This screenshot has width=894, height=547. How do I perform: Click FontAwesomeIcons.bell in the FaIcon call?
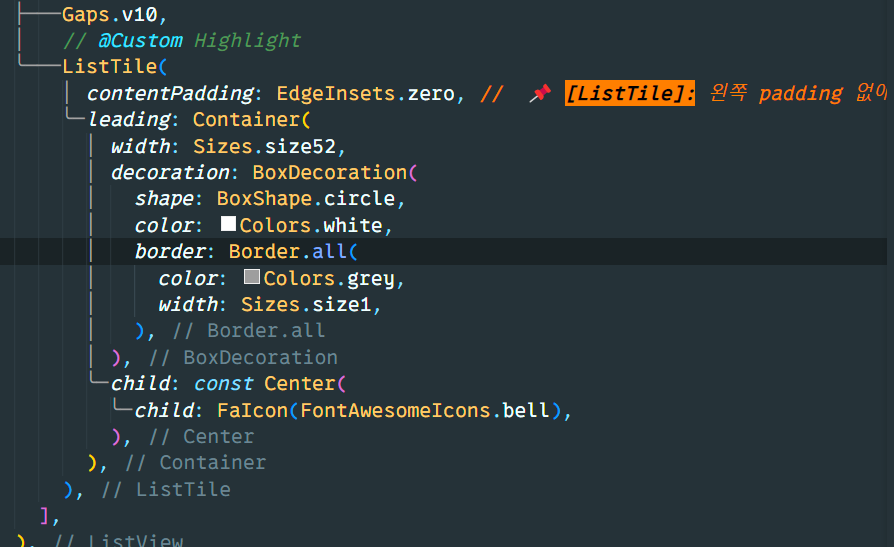click(x=424, y=411)
